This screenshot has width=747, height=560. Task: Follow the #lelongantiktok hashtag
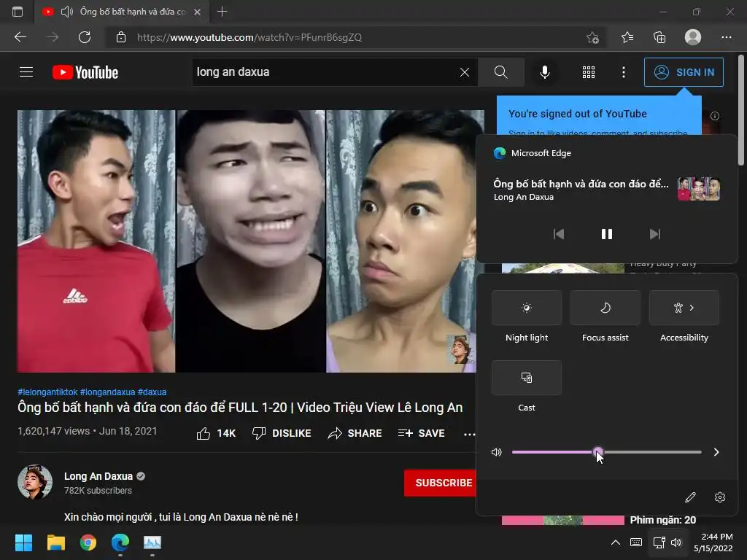tap(47, 392)
